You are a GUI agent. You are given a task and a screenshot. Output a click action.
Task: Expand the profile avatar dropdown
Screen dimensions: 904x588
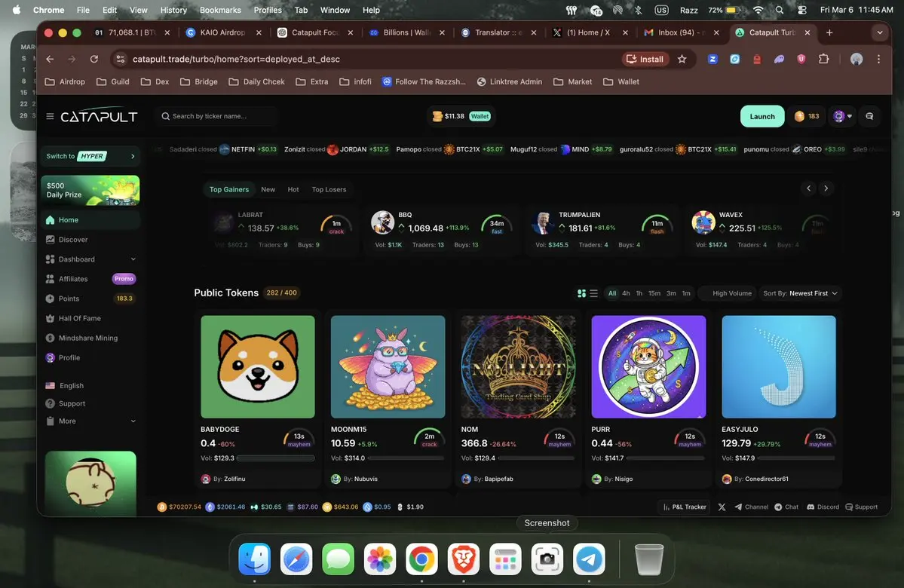click(x=842, y=116)
